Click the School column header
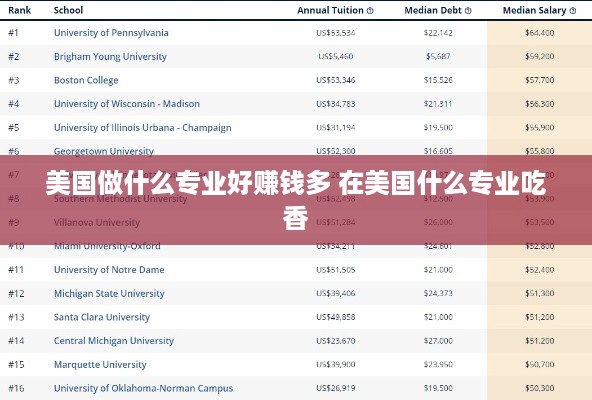Viewport: 592px width, 400px height. pyautogui.click(x=68, y=10)
